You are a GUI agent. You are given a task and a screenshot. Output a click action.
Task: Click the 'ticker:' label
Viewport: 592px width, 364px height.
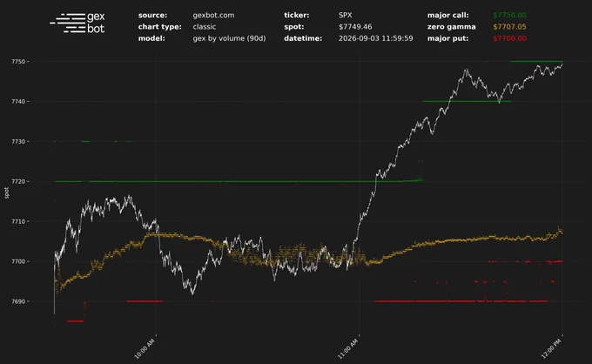[x=296, y=15]
